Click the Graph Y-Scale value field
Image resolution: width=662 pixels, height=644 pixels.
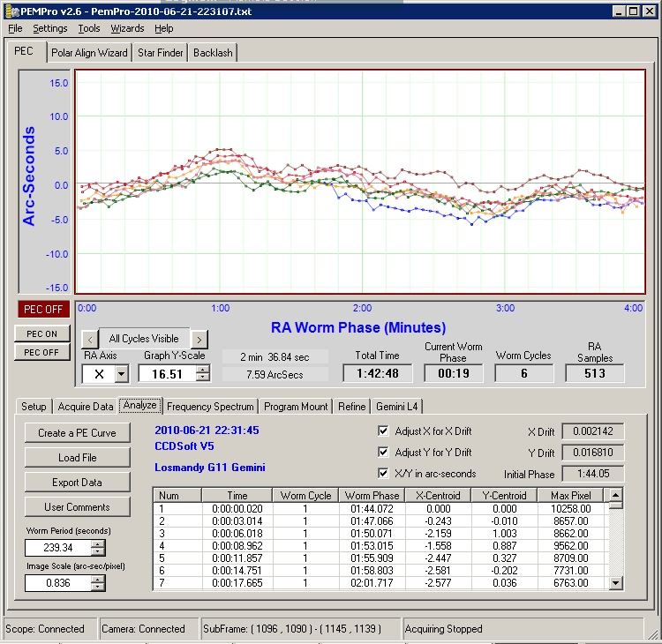pos(167,374)
